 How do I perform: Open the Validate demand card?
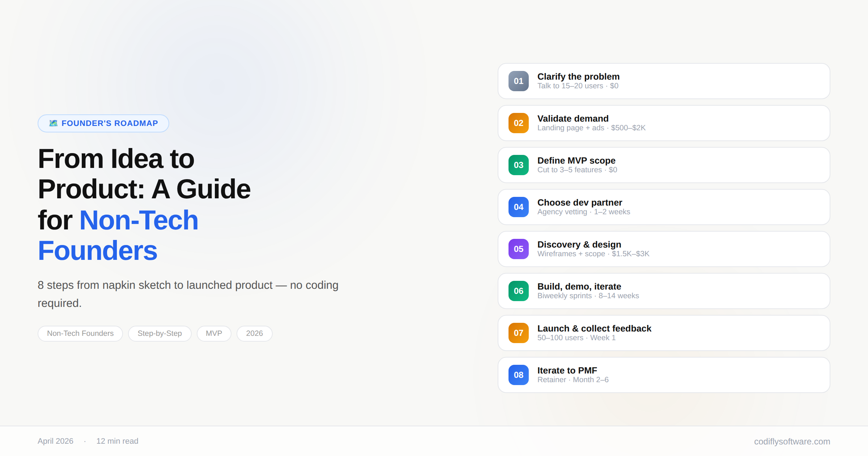pyautogui.click(x=664, y=123)
